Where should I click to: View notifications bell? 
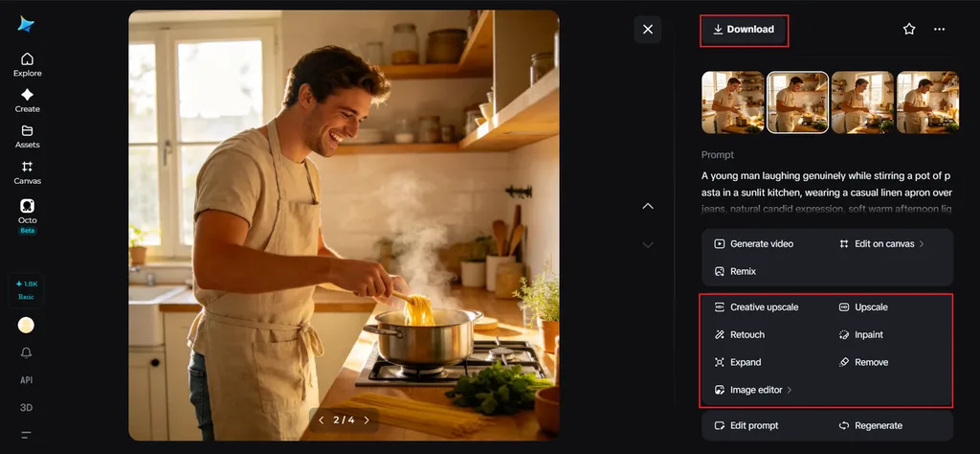click(x=26, y=352)
